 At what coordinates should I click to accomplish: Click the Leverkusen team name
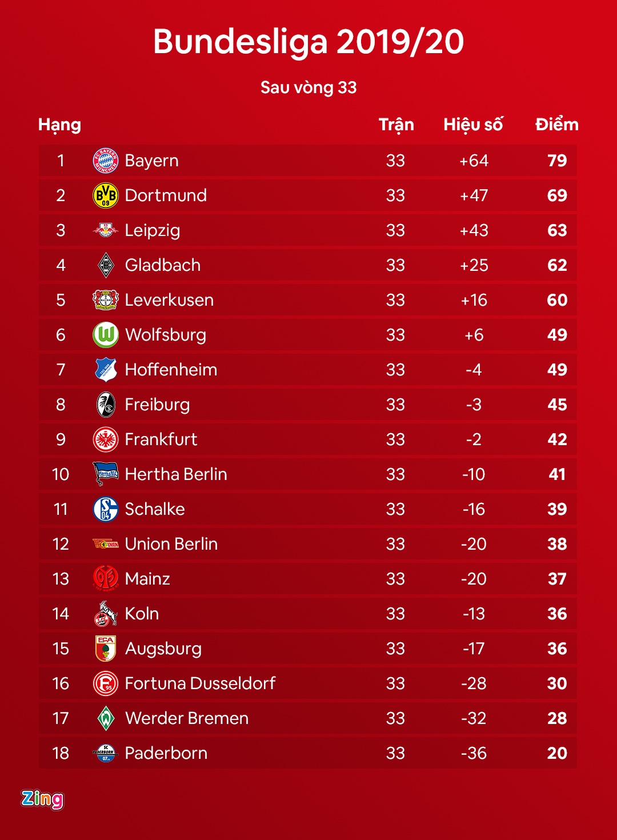tap(169, 300)
